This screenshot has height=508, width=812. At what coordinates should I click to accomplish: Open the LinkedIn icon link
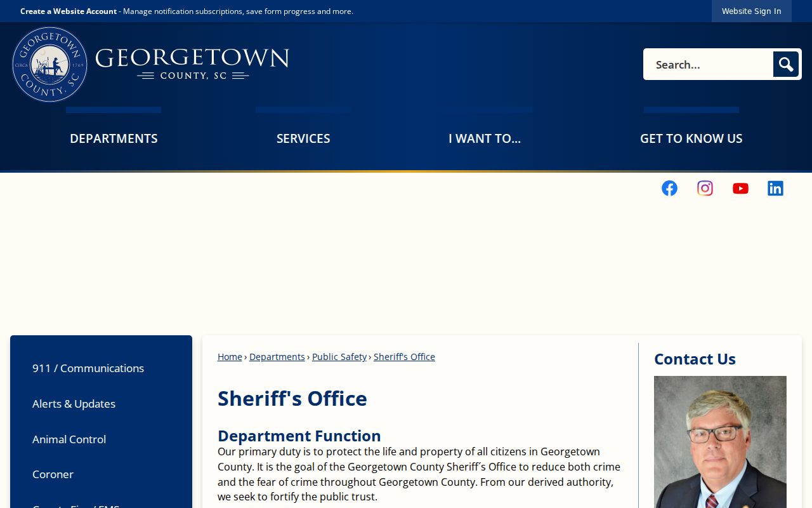[775, 188]
